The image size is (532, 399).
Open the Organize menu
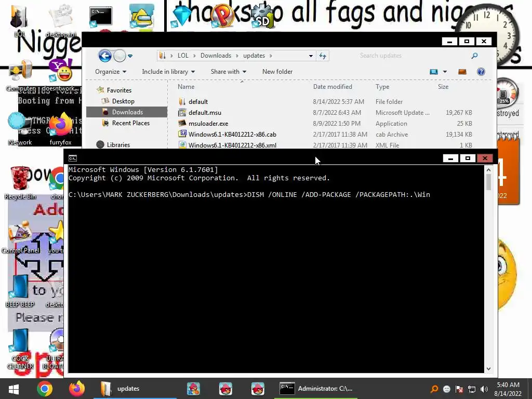[x=111, y=72]
